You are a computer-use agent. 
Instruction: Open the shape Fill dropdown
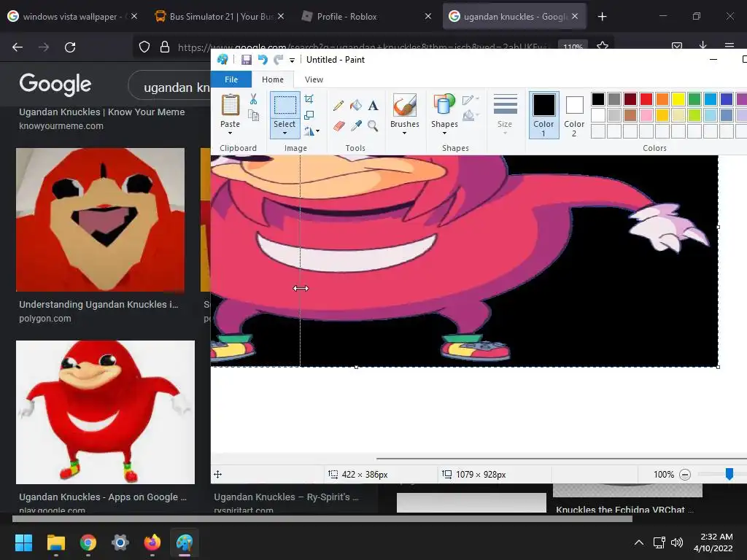click(471, 115)
